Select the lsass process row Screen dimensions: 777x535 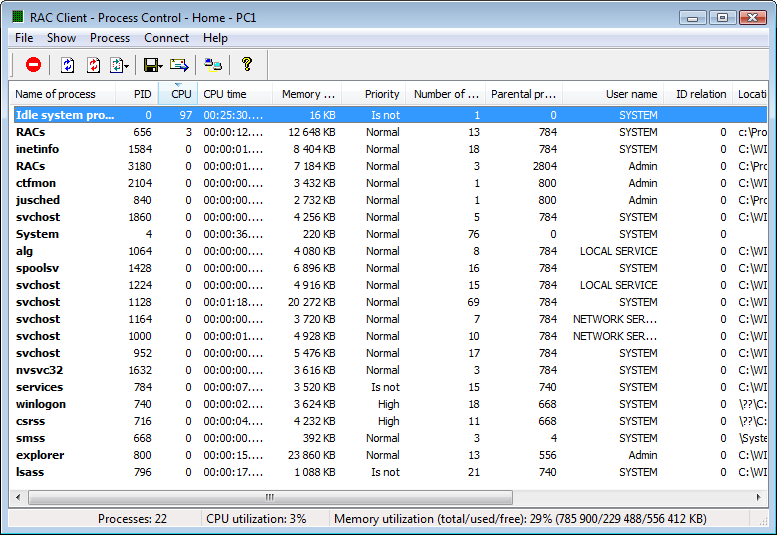click(390, 472)
